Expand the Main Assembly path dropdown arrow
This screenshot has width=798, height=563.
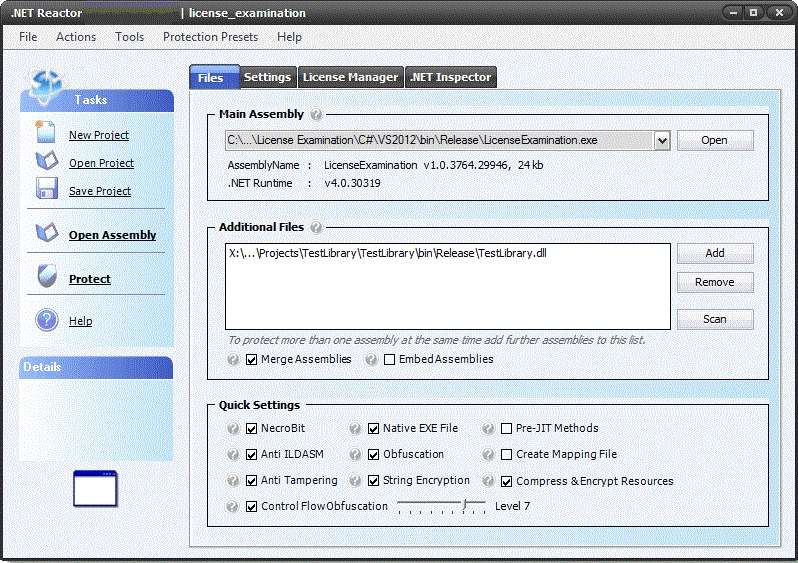click(x=662, y=140)
